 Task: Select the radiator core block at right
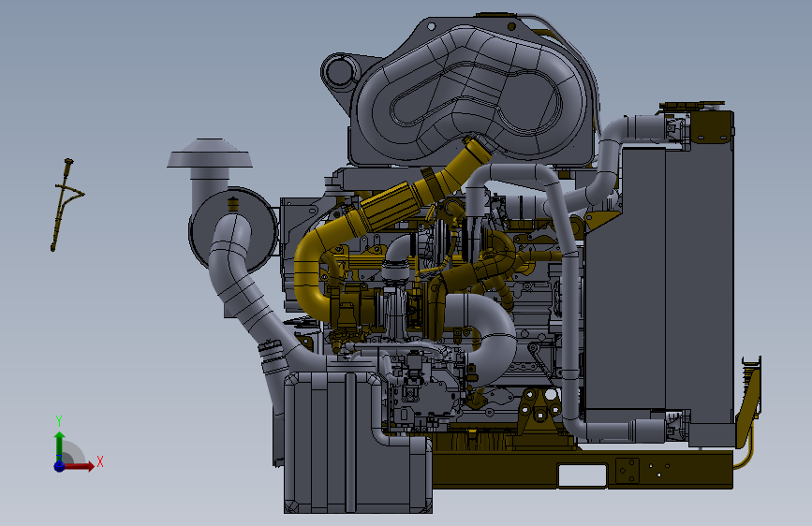tap(657, 280)
